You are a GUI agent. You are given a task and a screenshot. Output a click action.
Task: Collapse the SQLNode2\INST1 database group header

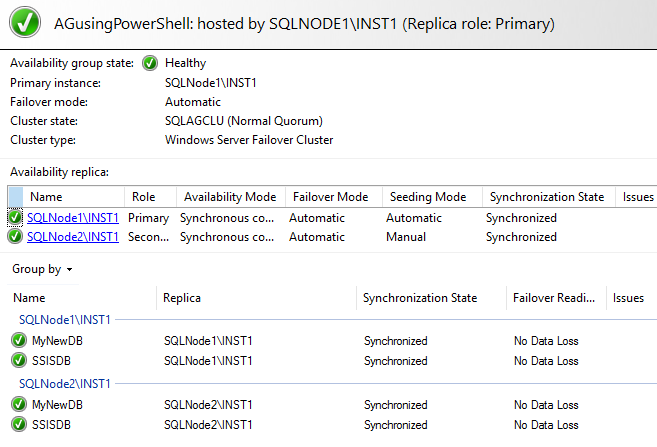coord(65,384)
